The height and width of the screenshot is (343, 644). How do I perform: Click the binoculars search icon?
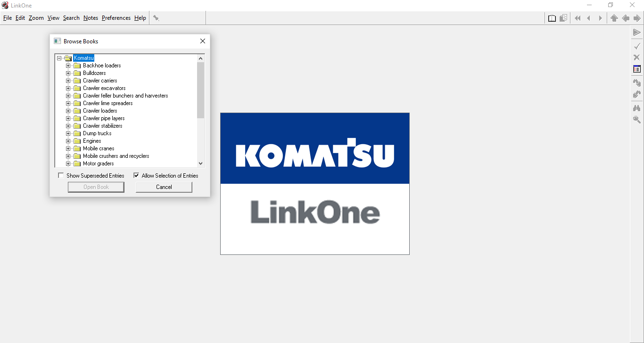pyautogui.click(x=637, y=108)
